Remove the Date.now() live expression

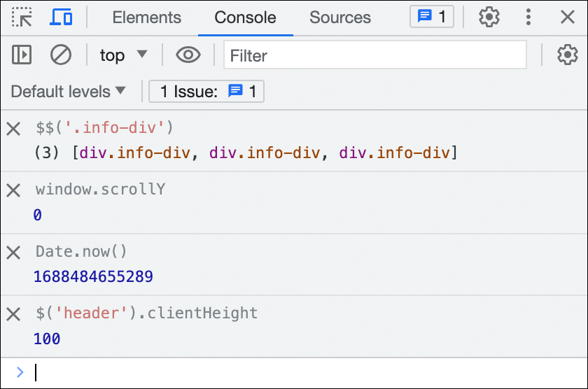13,253
